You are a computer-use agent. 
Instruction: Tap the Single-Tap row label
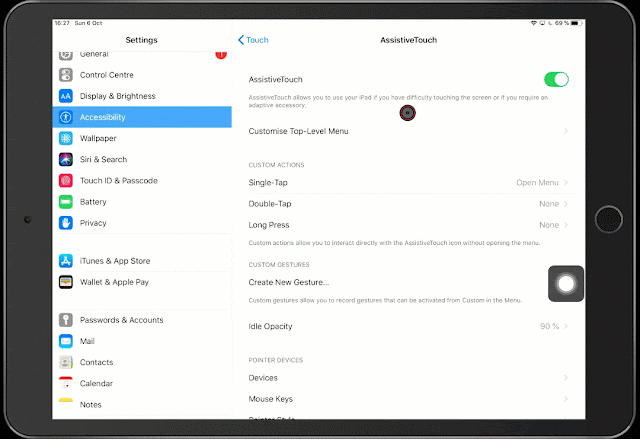pyautogui.click(x=268, y=182)
